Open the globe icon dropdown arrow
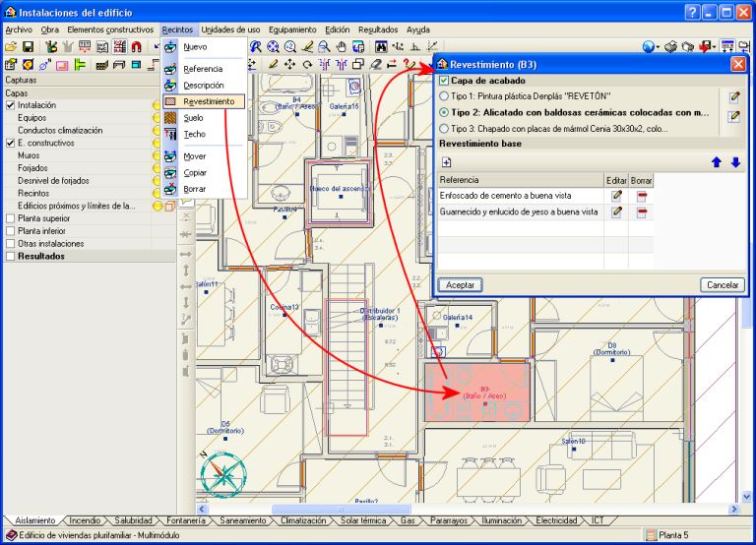 [x=659, y=47]
